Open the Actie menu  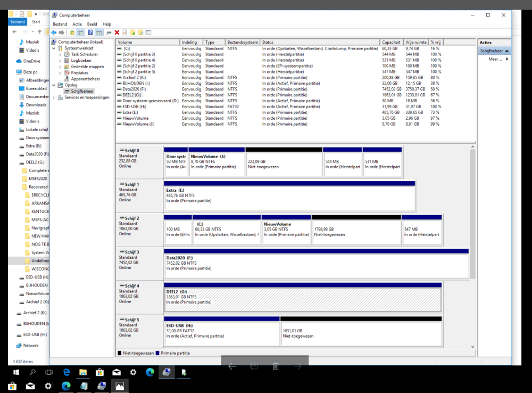(77, 24)
